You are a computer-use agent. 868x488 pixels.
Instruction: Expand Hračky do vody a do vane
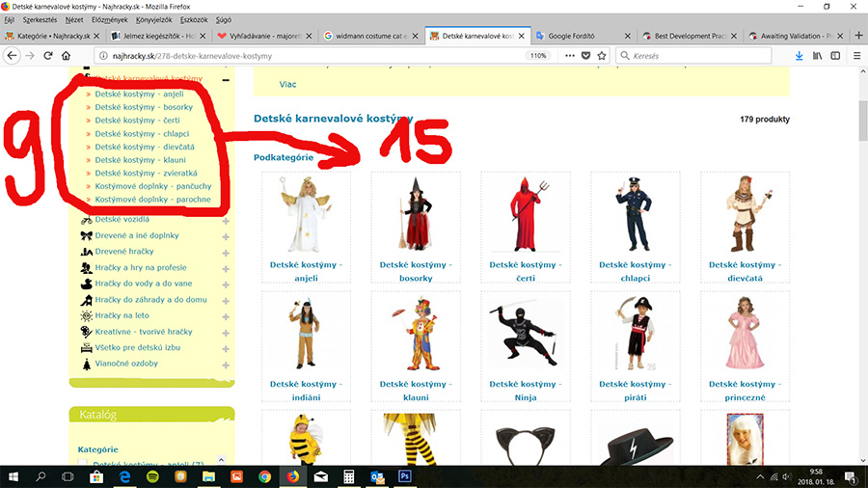pos(226,285)
